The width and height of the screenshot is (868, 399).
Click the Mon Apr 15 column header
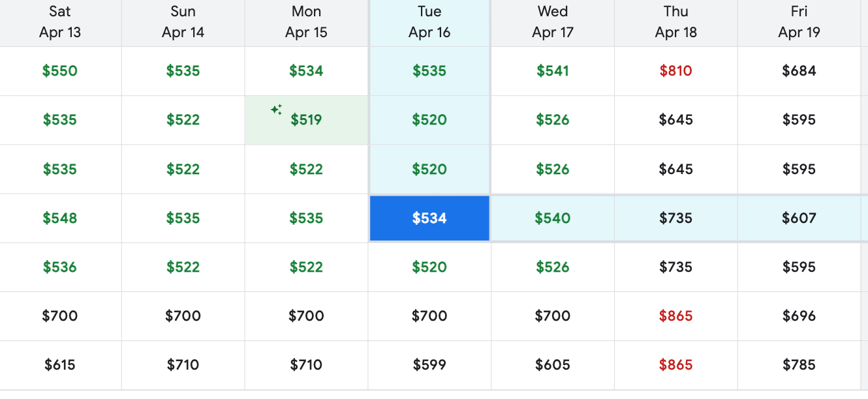tap(306, 22)
